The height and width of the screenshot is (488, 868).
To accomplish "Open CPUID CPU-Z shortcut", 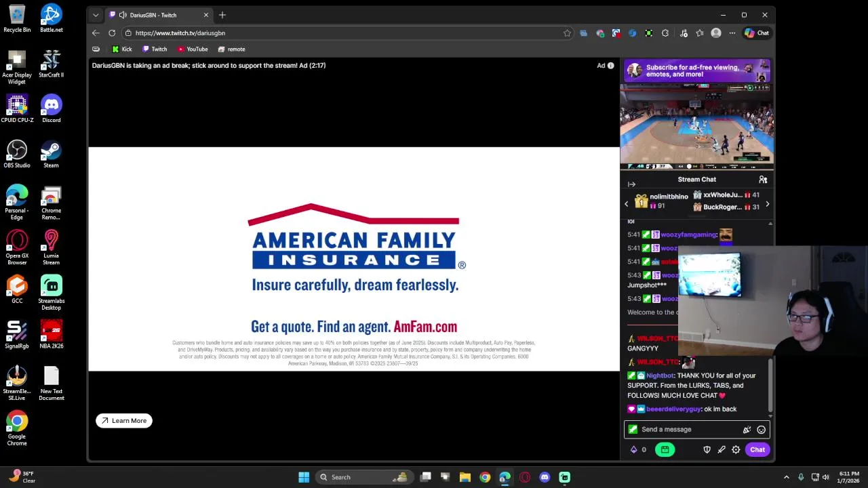I will coord(17,108).
